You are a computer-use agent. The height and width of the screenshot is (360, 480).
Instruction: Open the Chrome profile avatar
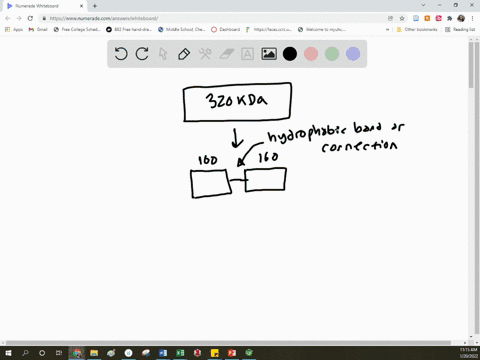(x=461, y=18)
